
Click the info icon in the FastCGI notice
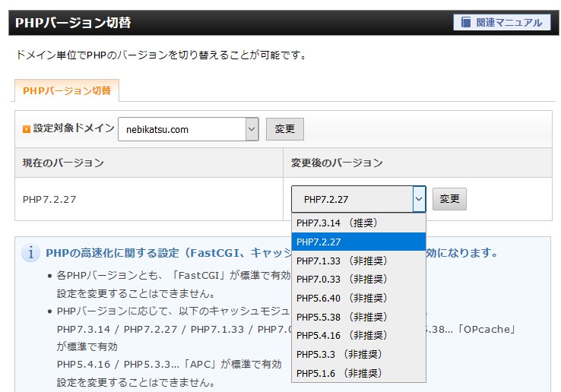31,254
